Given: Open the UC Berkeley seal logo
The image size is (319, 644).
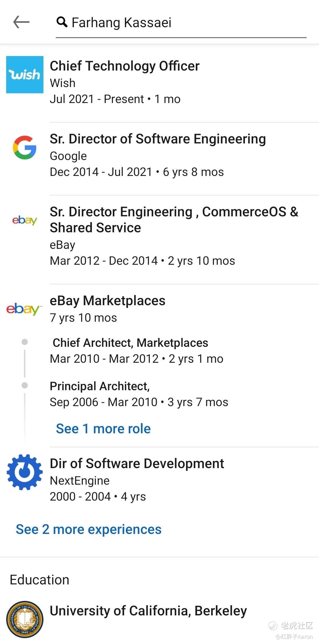Looking at the screenshot, I should (25, 620).
